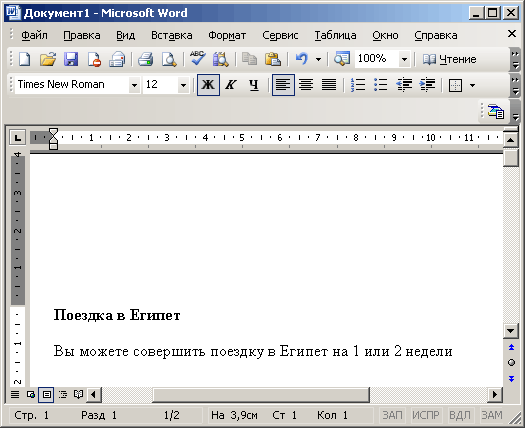Save the document with floppy icon
Screen dimensions: 525x428
(x=71, y=60)
